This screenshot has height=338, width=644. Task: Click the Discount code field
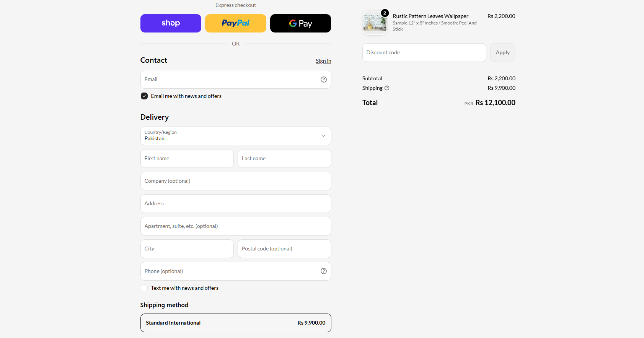click(424, 52)
